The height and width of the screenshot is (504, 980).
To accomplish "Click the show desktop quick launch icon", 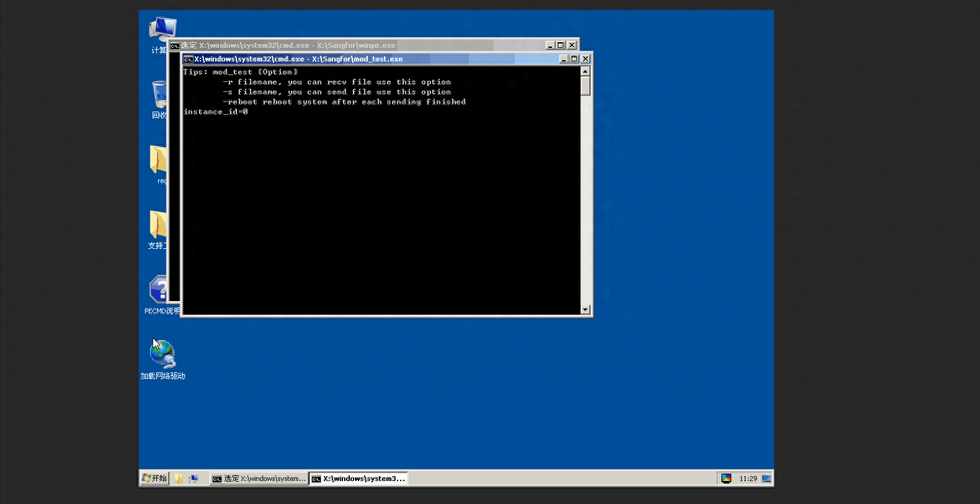I will click(x=194, y=479).
